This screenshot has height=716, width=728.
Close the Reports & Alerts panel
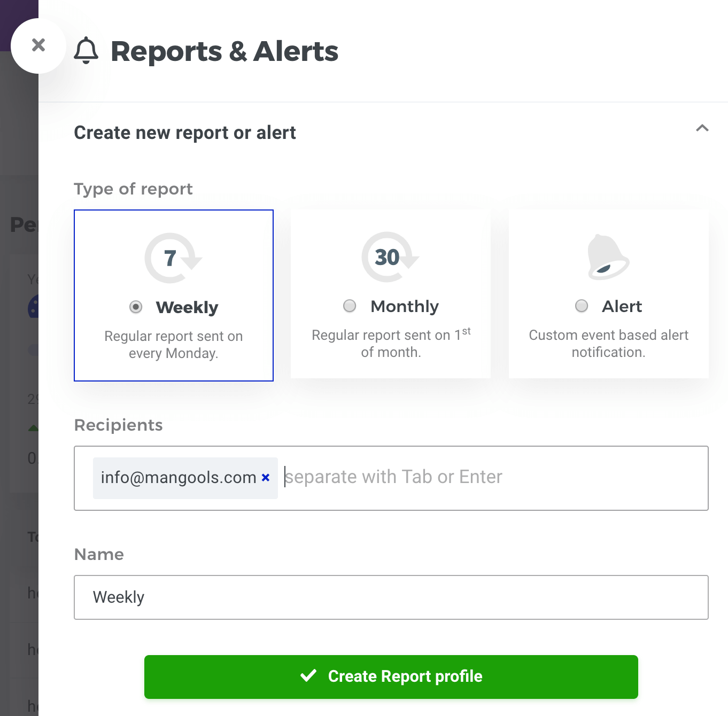point(38,45)
